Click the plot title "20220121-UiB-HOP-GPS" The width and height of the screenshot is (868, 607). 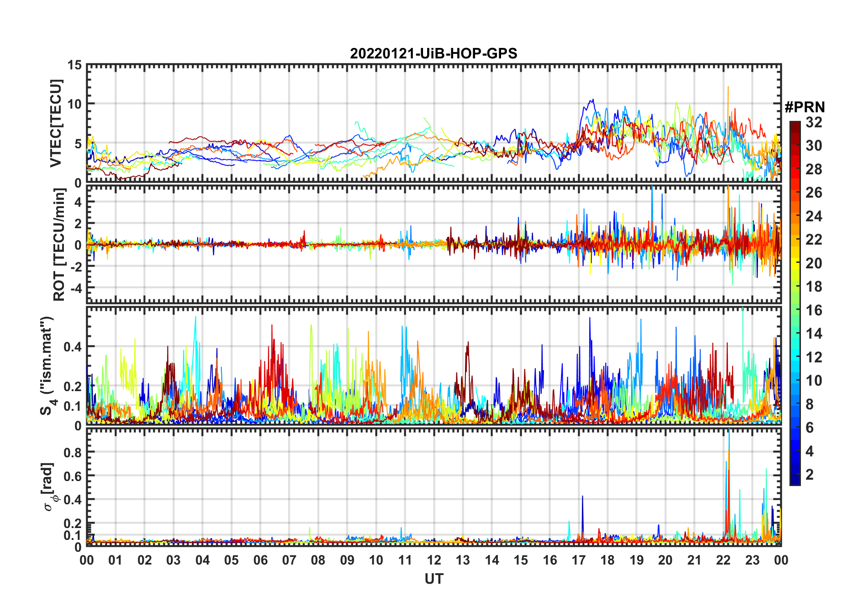[x=434, y=53]
